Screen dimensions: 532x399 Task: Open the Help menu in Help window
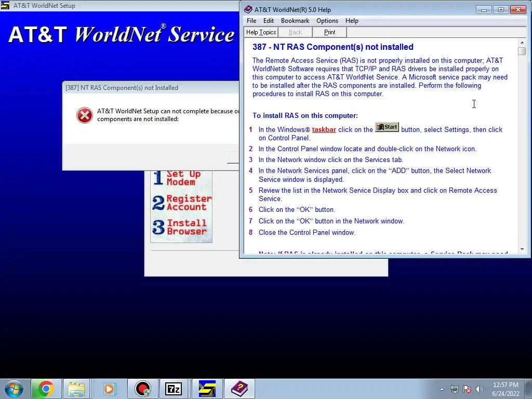pyautogui.click(x=352, y=21)
